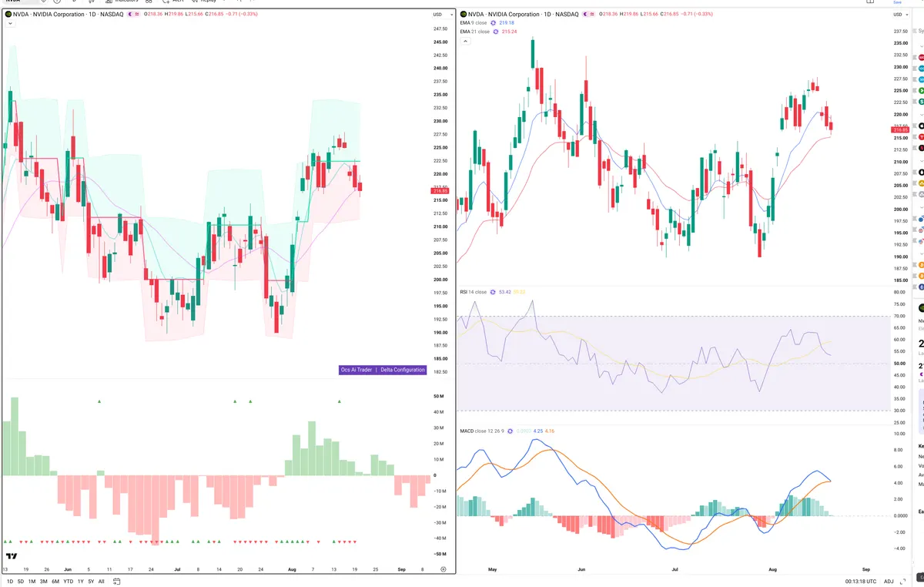
Task: Click 70.00 on the RSI axis
Action: [x=898, y=316]
